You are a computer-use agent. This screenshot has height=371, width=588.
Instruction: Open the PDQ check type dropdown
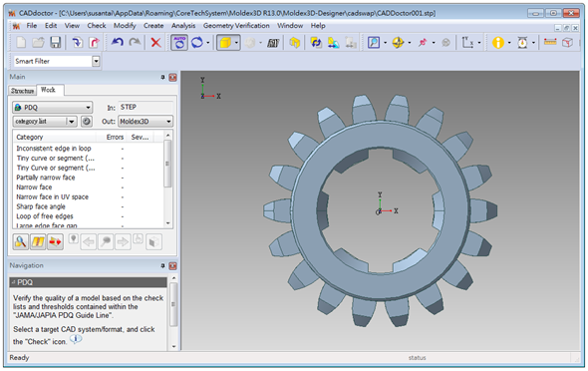point(53,108)
